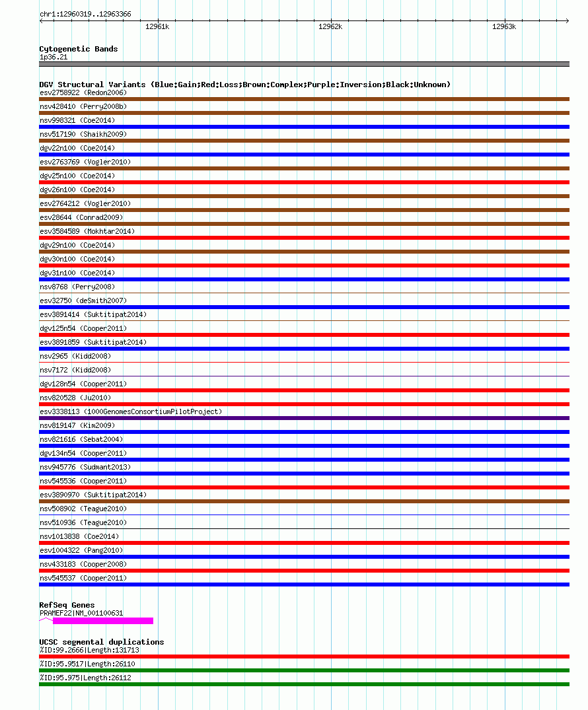The width and height of the screenshot is (588, 710).
Task: Click the right arrow end of ruler
Action: coord(567,21)
